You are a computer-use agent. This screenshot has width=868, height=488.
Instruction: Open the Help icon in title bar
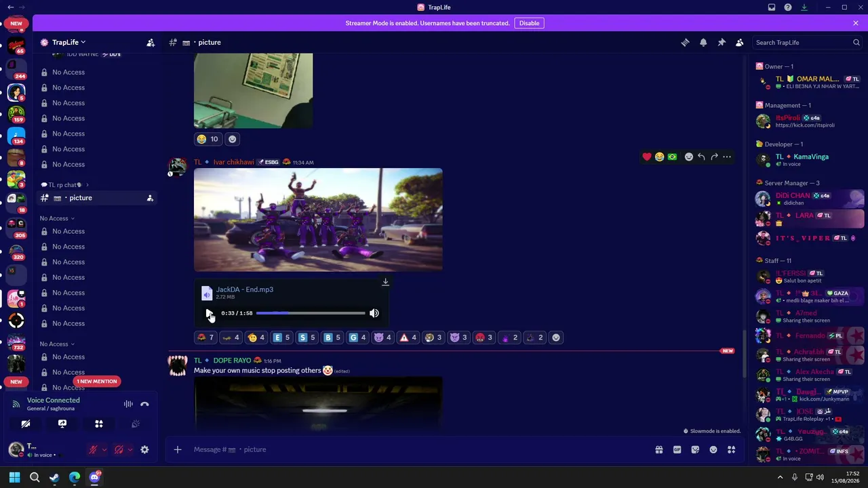coord(788,7)
